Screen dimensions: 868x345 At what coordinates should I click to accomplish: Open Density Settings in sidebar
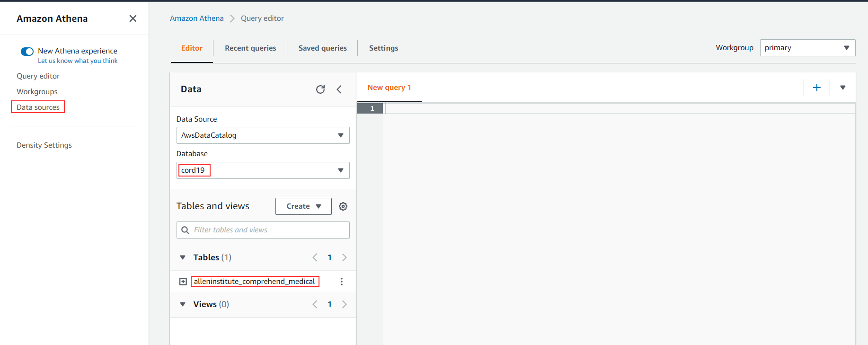click(x=44, y=145)
